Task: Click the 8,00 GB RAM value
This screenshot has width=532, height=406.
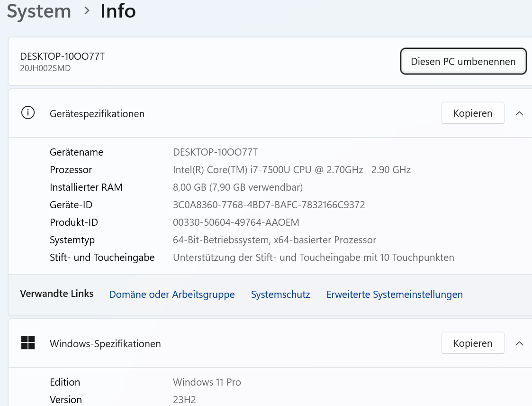Action: coord(238,187)
